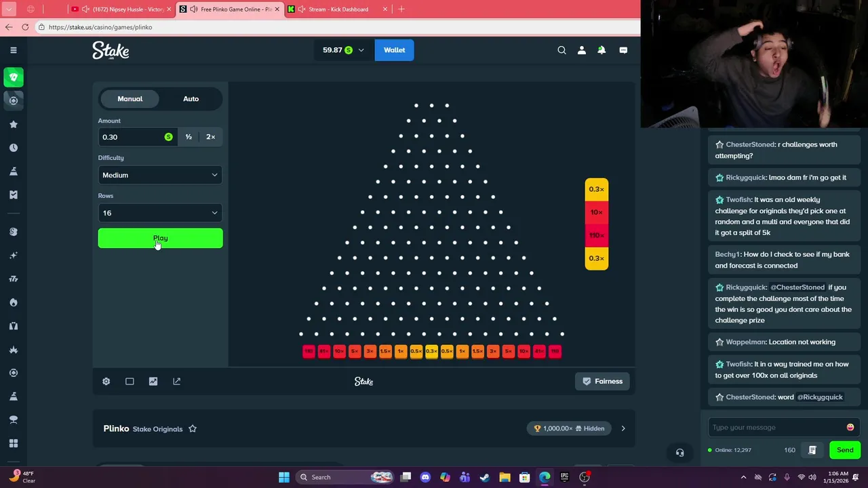Open the user profile icon

(581, 50)
